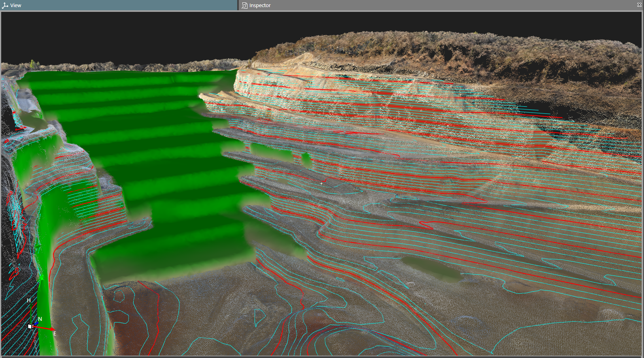Screen dimensions: 644x358
Task: Open the Inspector tab
Action: tap(260, 6)
